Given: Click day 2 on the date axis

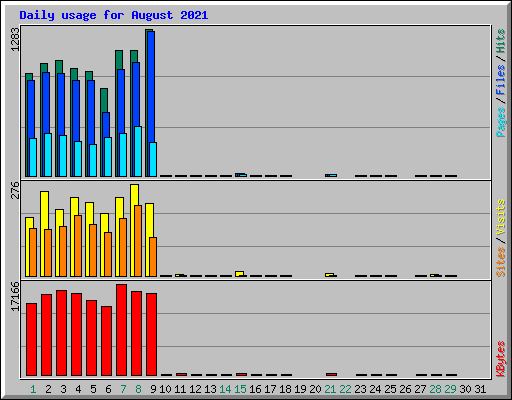Looking at the screenshot, I should pyautogui.click(x=48, y=389).
